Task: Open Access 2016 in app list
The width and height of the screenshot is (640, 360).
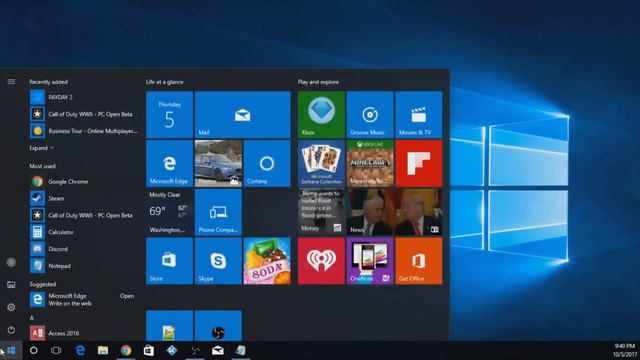Action: tap(84, 333)
